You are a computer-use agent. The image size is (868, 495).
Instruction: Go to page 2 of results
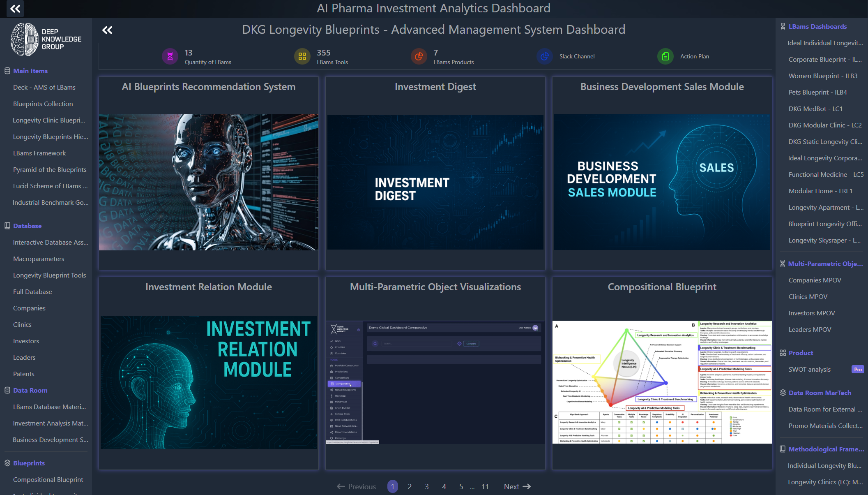tap(410, 486)
